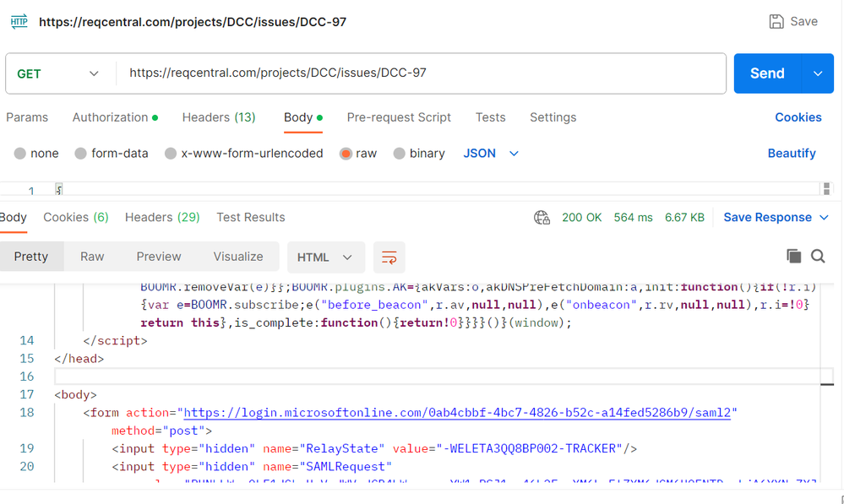Click the 6.67 KB response size
Viewport: 844px width, 504px height.
tap(684, 217)
